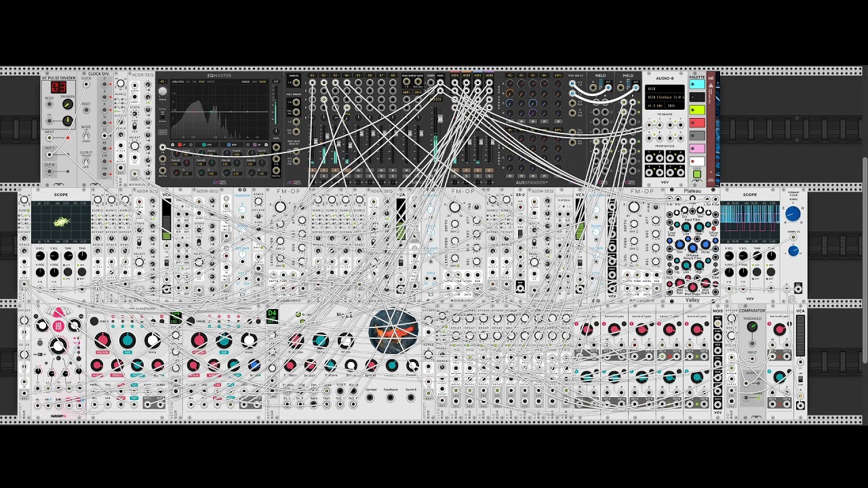Screen dimensions: 868x488
Task: Click the RESET jack on VC Pulse Divider
Action: pyautogui.click(x=50, y=104)
